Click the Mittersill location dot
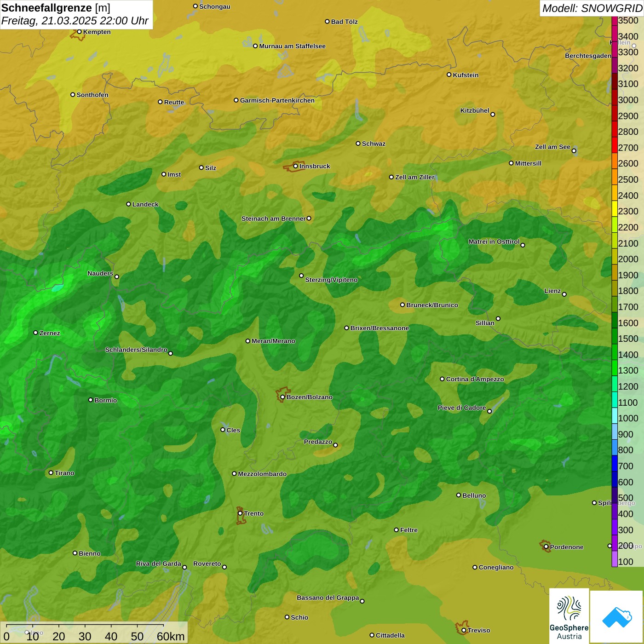Screen dimensions: 644x644 pos(511,163)
